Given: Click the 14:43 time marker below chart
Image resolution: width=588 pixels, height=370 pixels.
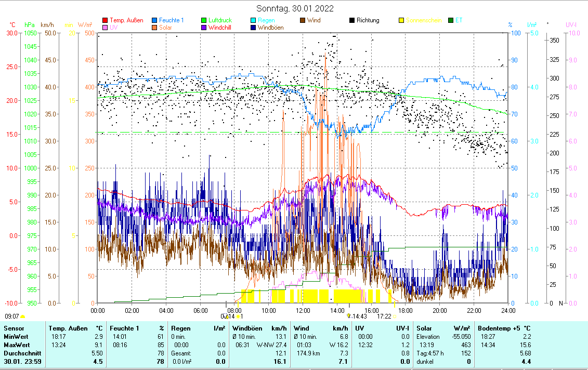Looking at the screenshot, I should pyautogui.click(x=359, y=316).
